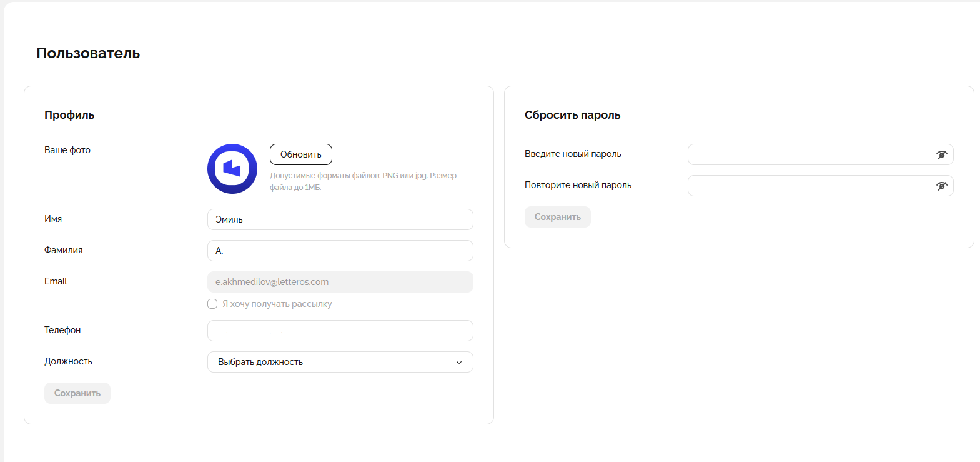Viewport: 980px width, 462px height.
Task: Select the disabled Email address field
Action: (x=340, y=282)
